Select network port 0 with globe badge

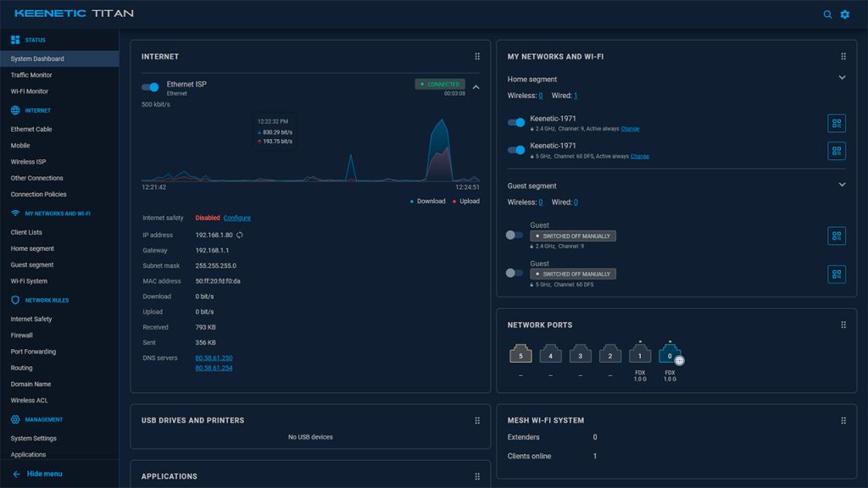tap(670, 355)
